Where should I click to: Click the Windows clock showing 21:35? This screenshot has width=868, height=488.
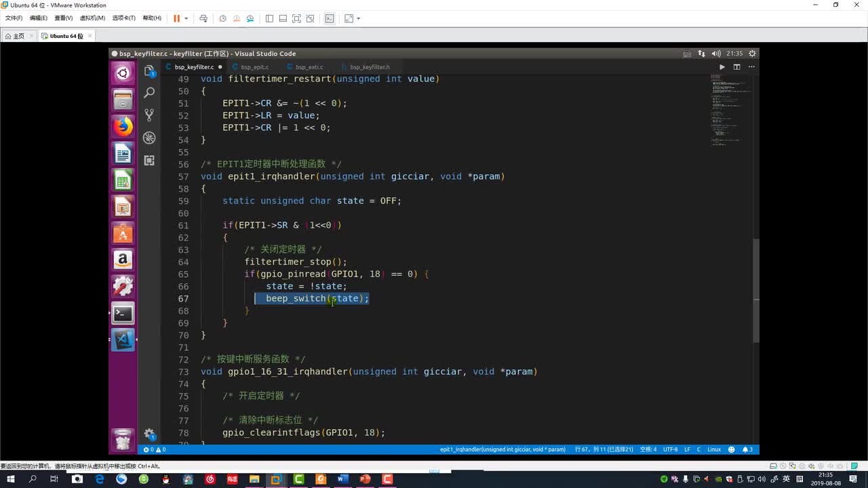825,479
